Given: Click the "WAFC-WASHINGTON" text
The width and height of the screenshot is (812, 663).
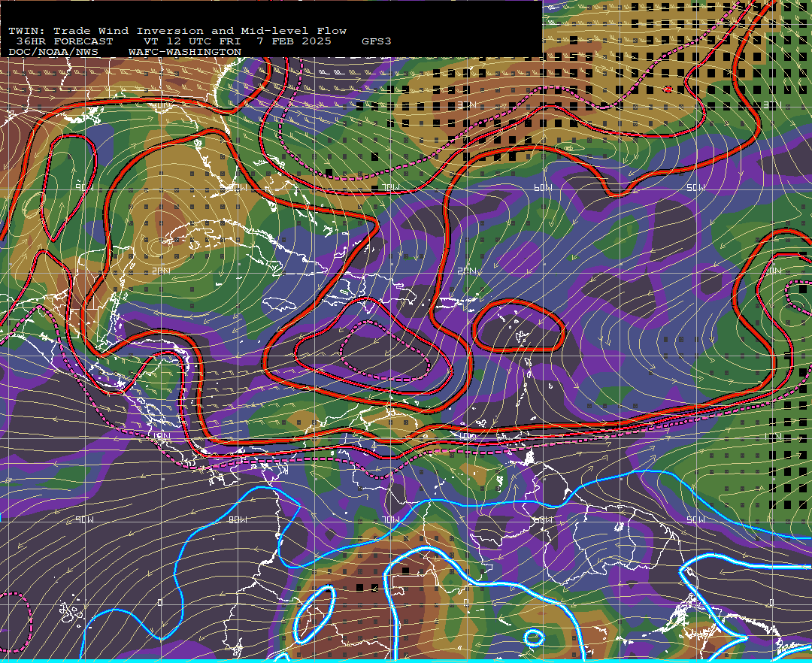Looking at the screenshot, I should tap(185, 53).
